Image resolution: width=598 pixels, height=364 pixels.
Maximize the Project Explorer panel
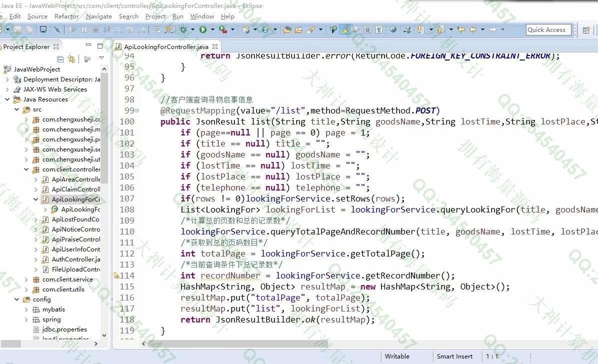click(x=100, y=46)
